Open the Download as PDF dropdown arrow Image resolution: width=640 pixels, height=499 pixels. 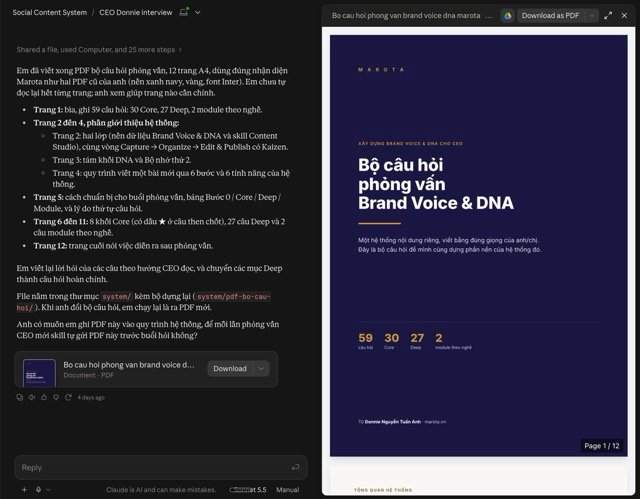(591, 16)
